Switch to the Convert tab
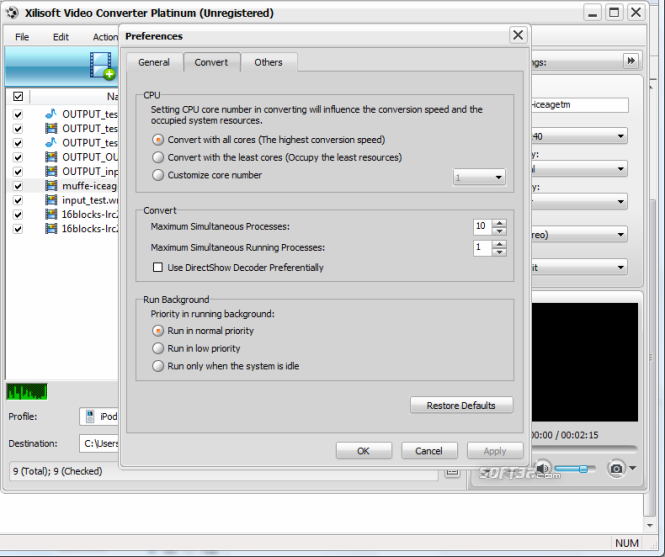 point(211,62)
